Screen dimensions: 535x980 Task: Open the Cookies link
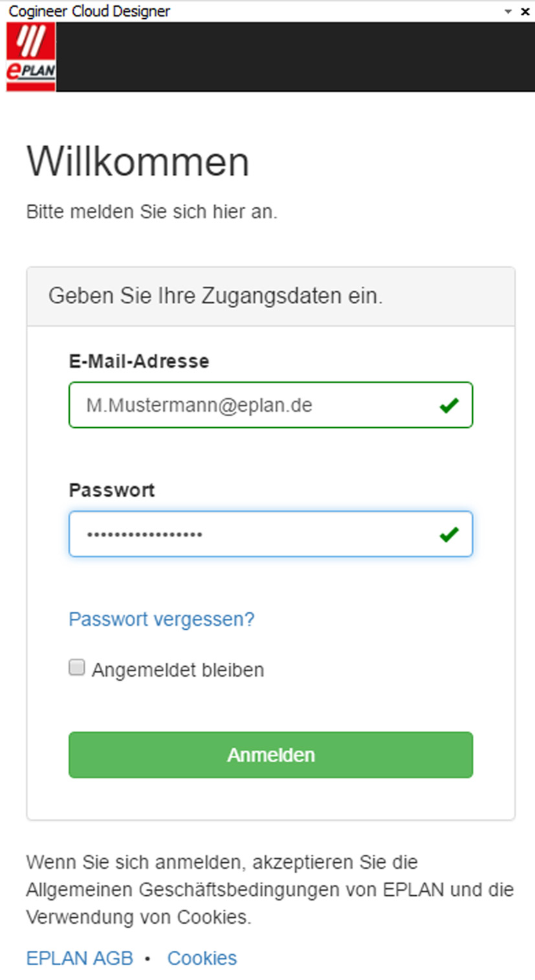pos(202,958)
